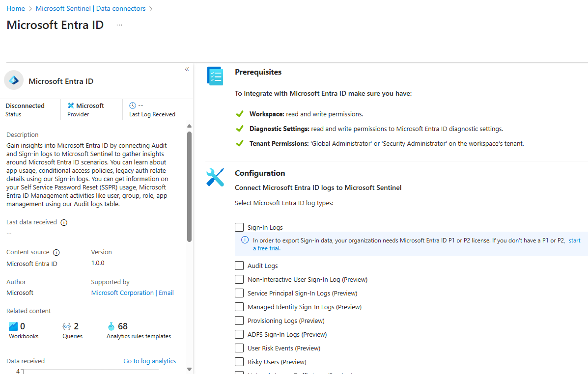
Task: Click the clock icon beside Last Log Received
Action: click(x=132, y=105)
